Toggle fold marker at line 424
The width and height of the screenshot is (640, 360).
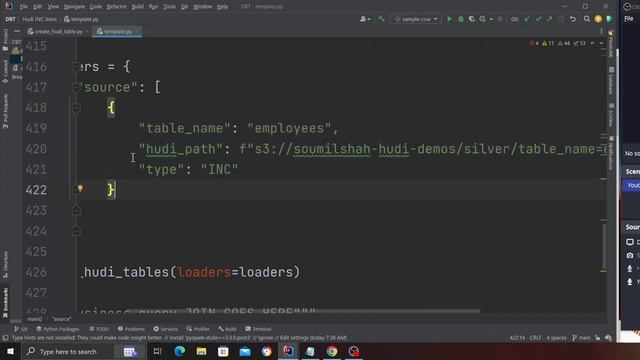[x=76, y=231]
